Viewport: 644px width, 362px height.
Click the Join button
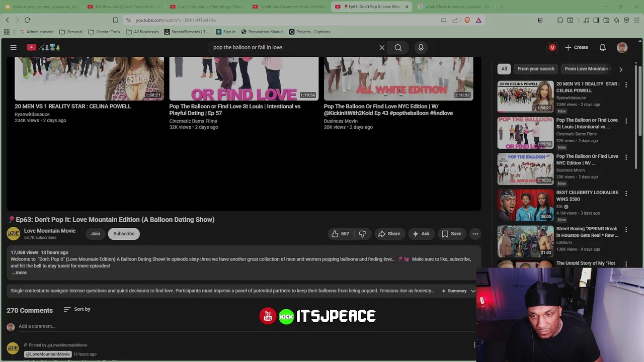(x=96, y=234)
